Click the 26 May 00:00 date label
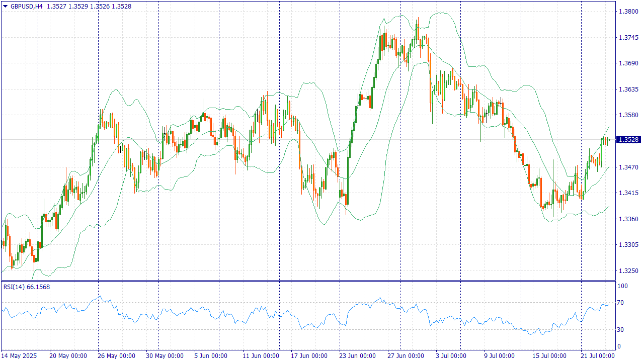 coord(116,356)
